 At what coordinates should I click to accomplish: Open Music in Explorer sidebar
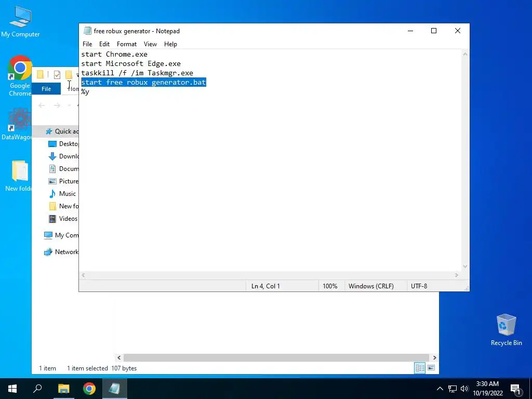click(63, 194)
